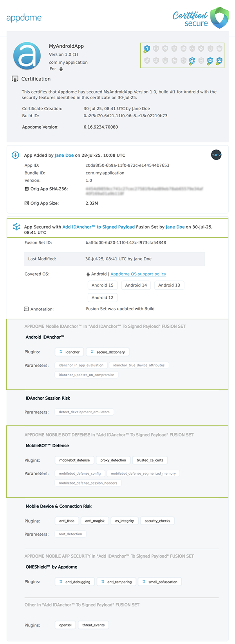Click the blue IDAnchor "1" shield icon
235x644 pixels.
(147, 48)
